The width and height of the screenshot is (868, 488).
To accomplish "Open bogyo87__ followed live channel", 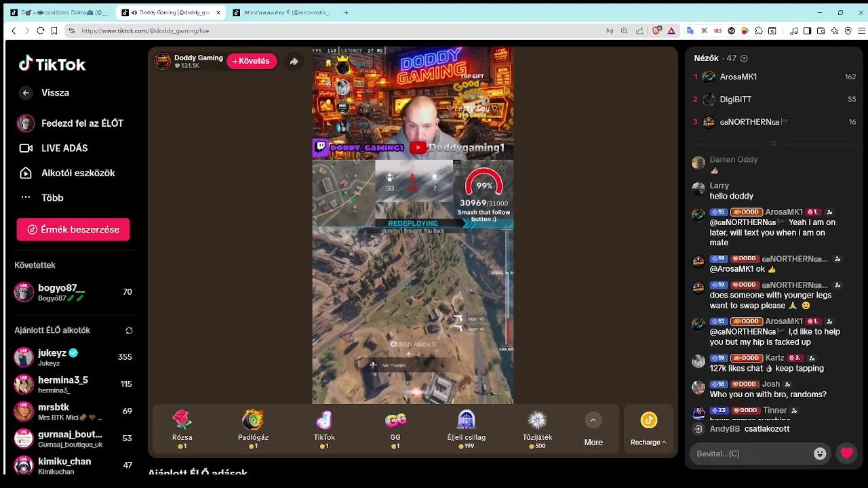I will click(x=73, y=292).
